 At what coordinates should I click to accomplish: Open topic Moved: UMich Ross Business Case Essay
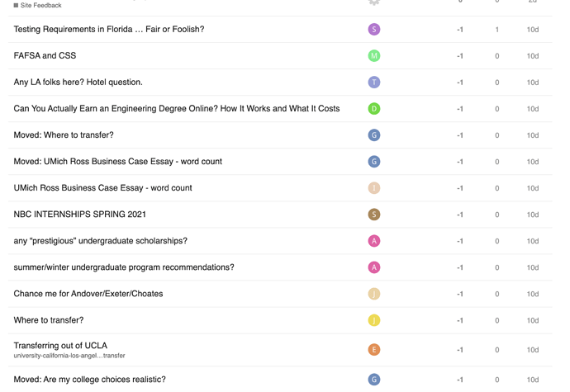click(x=118, y=161)
